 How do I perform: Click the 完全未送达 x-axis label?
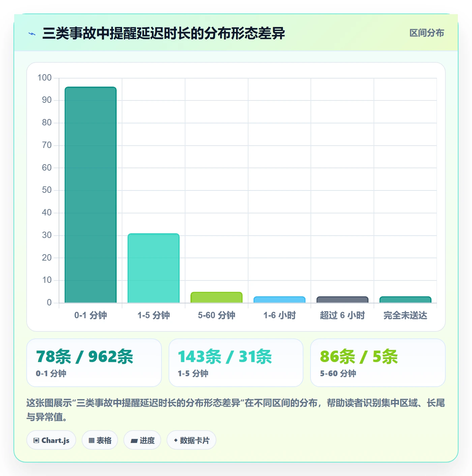point(405,315)
